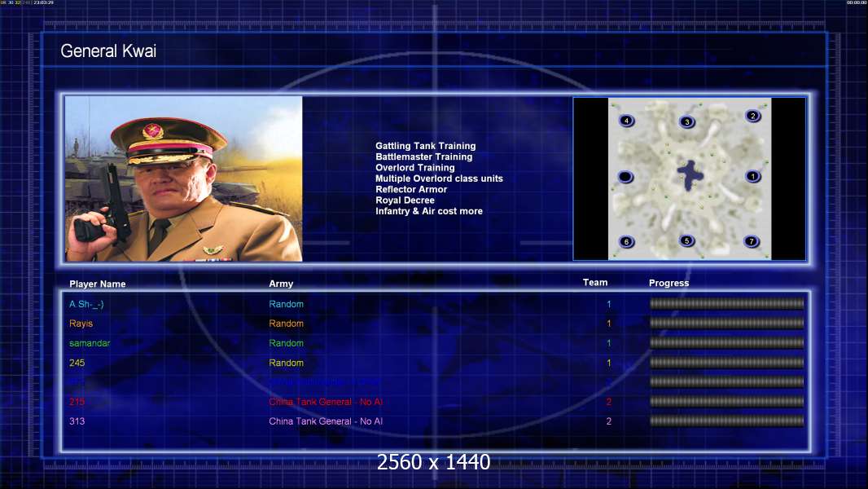Viewport: 868px width, 489px height.
Task: Click start position 4 on the minimap
Action: pyautogui.click(x=626, y=120)
